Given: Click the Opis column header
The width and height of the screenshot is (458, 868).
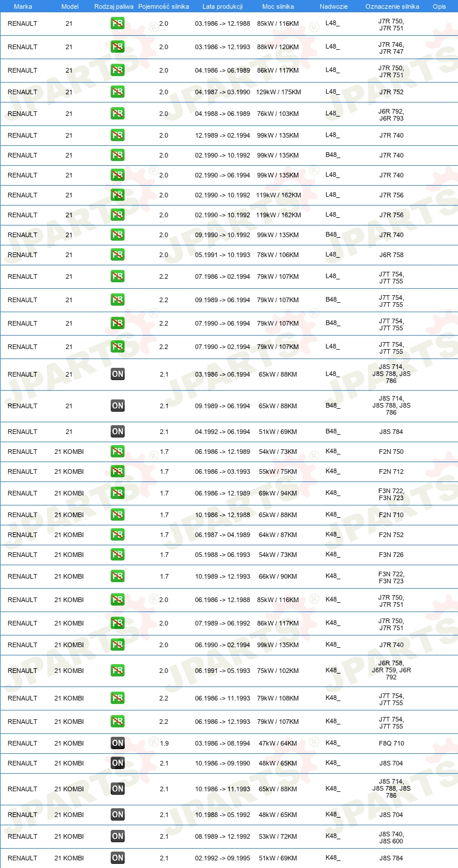Looking at the screenshot, I should (x=439, y=6).
